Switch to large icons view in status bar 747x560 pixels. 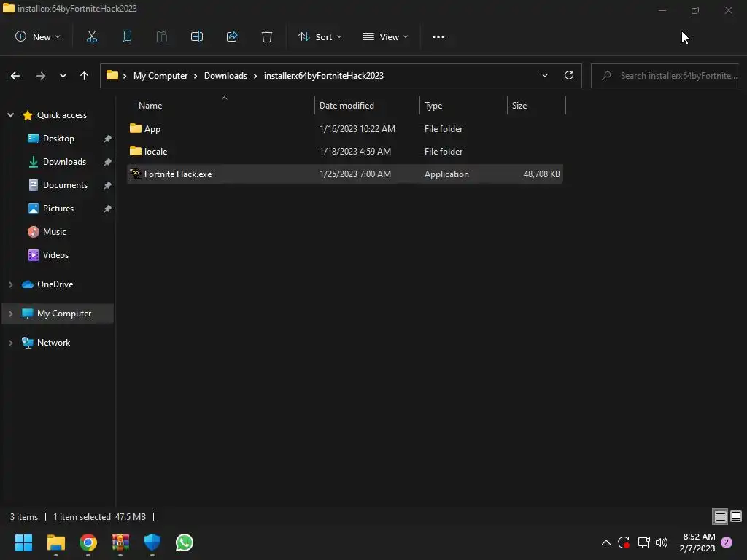click(x=736, y=516)
